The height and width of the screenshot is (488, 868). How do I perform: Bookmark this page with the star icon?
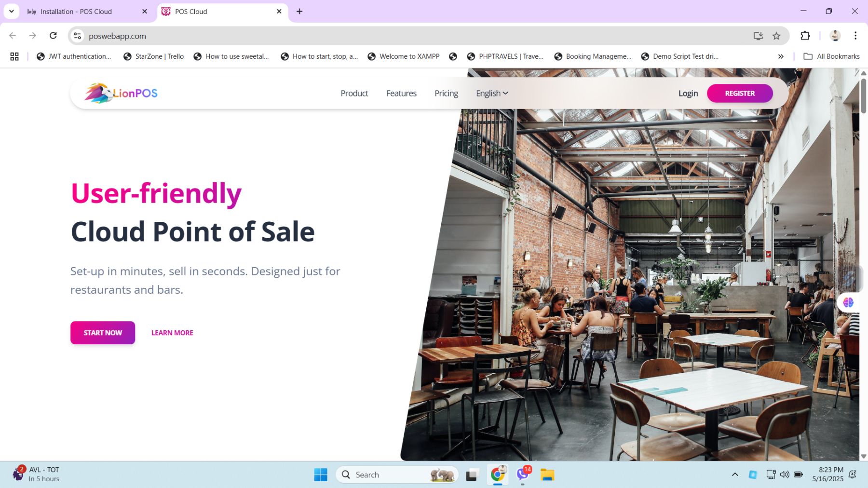click(776, 36)
